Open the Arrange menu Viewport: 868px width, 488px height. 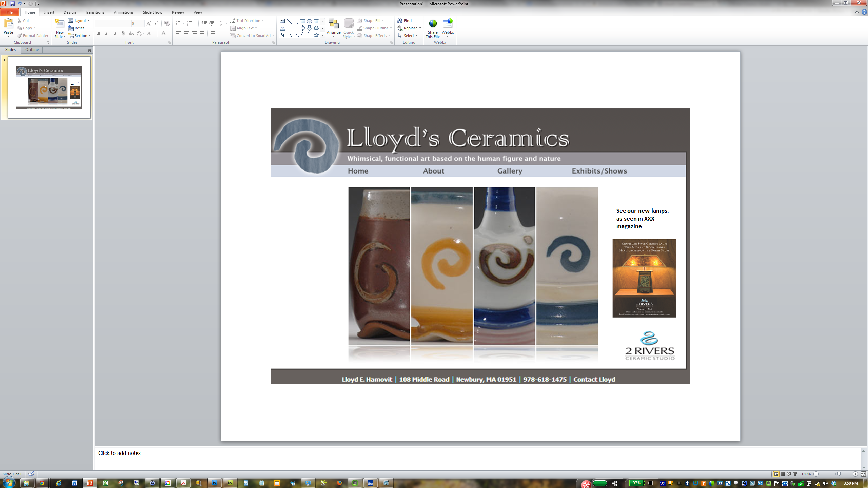coord(334,28)
